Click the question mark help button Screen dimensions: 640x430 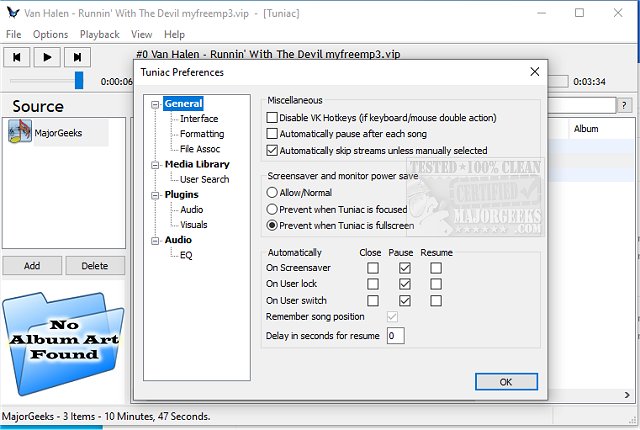624,105
